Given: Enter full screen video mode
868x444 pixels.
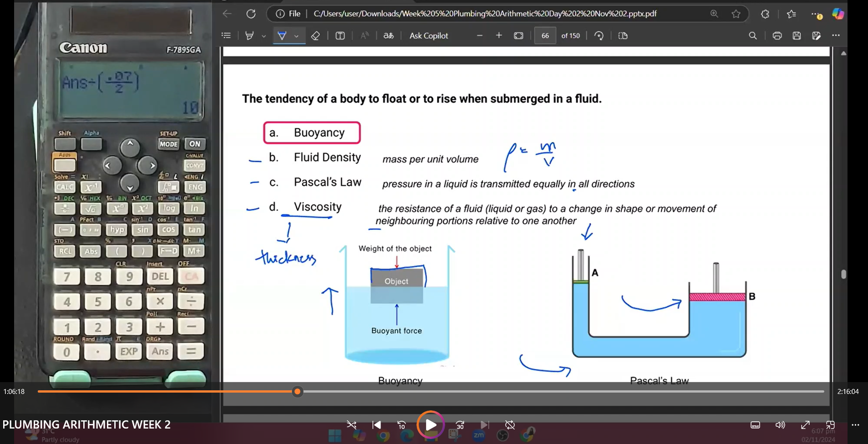Looking at the screenshot, I should tap(805, 425).
